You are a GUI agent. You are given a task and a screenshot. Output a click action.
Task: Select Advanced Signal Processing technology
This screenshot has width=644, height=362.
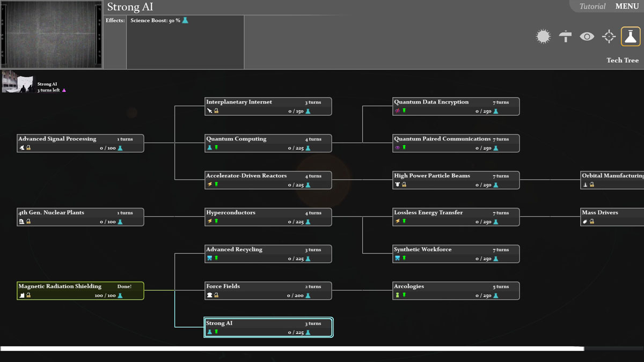point(80,143)
